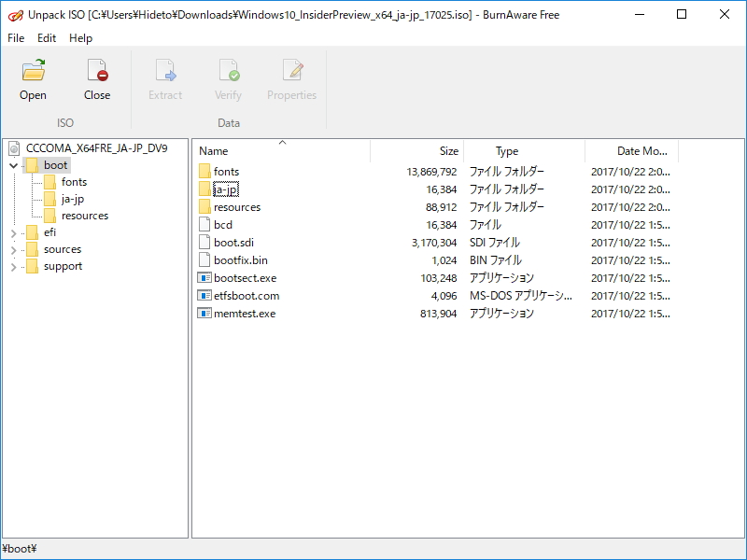Click the Open ISO toolbar icon
Image resolution: width=747 pixels, height=560 pixels.
33,75
